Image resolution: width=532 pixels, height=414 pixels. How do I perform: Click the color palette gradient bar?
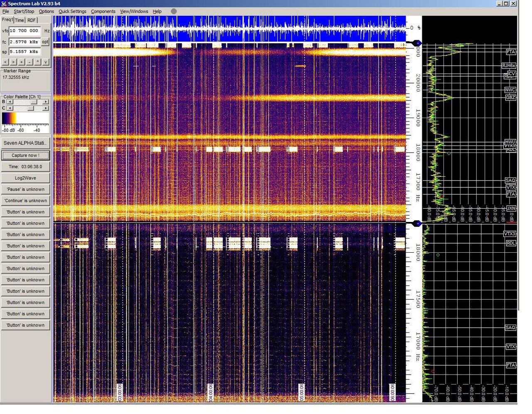coord(25,118)
